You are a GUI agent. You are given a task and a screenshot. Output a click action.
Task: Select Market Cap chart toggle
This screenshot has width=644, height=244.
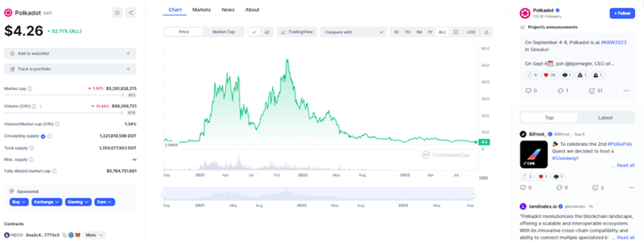223,32
